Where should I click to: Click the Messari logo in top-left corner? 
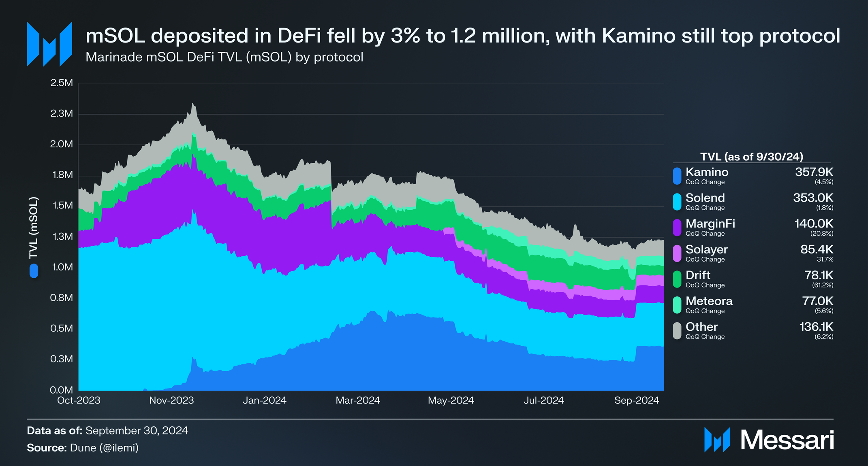[49, 44]
